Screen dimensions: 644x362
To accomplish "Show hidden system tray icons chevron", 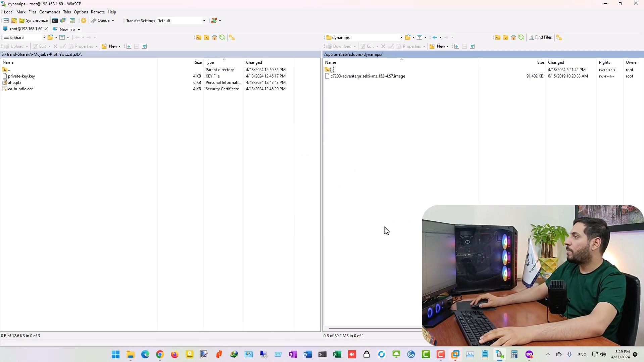I will (548, 354).
